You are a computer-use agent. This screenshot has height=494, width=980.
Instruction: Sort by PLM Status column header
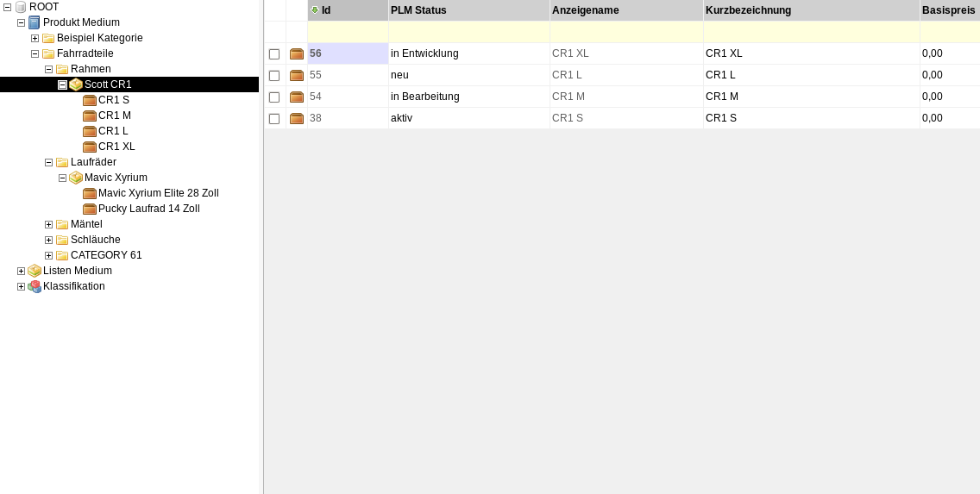click(418, 10)
